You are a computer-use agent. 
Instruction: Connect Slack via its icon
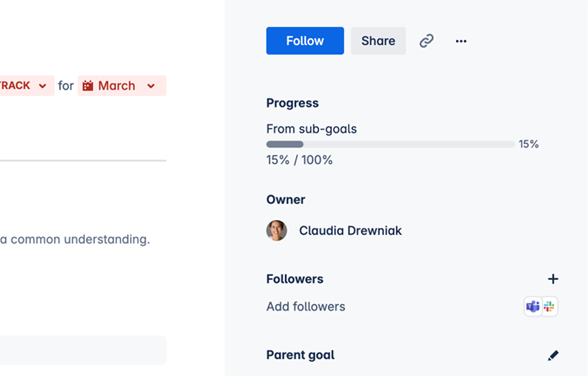pyautogui.click(x=549, y=307)
